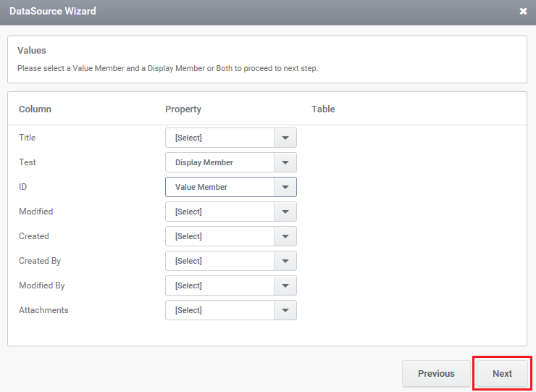Expand the Modified By dropdown arrow

[285, 285]
